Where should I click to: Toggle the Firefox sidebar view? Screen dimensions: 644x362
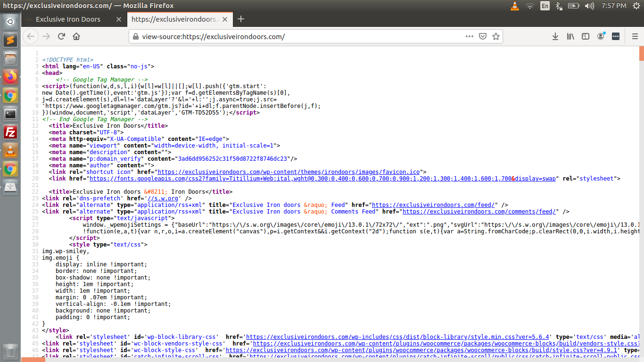(x=586, y=36)
